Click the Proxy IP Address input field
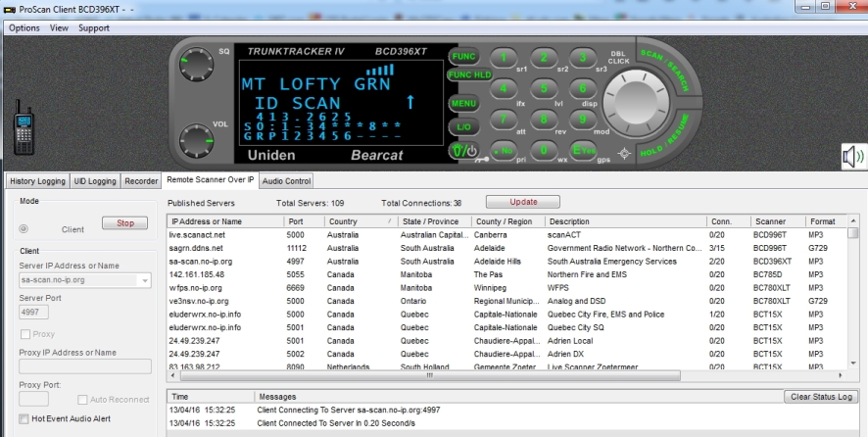This screenshot has width=868, height=437. 85,366
